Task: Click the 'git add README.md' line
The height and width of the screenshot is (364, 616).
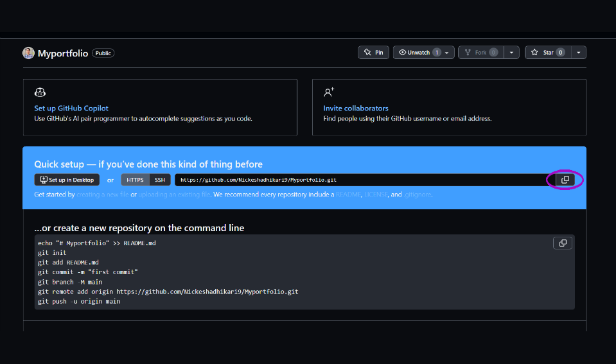Action: click(x=68, y=263)
